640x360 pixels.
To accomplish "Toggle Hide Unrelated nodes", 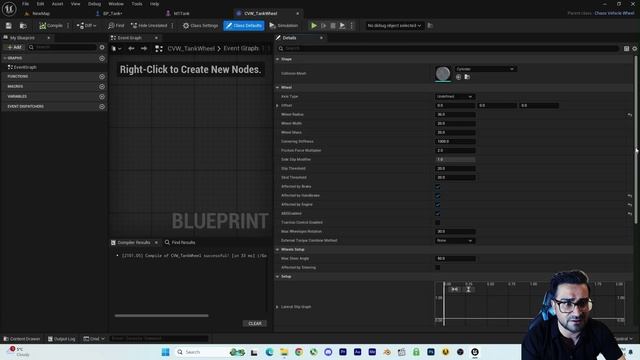I will click(149, 26).
